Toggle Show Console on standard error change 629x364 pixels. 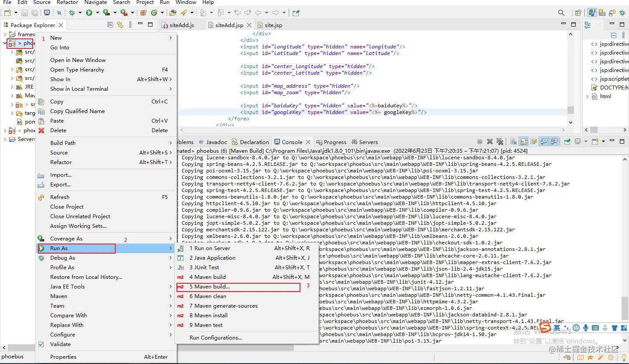coord(554,142)
